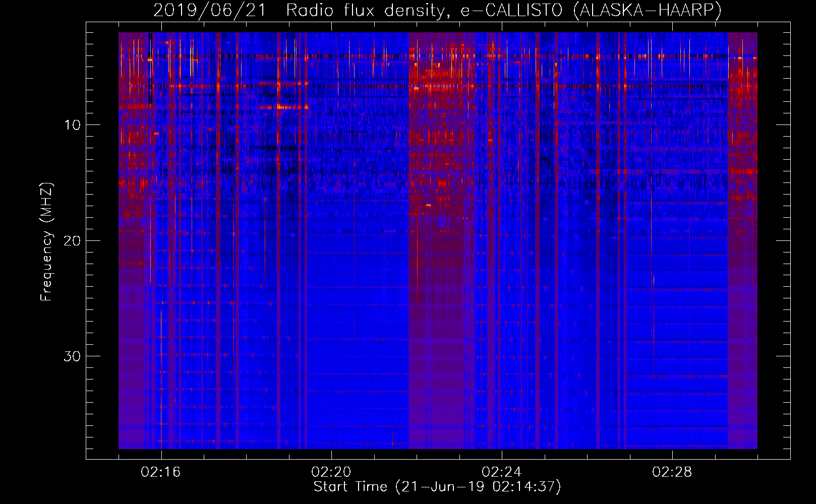Click the 'Frequency (MHZ)' axis label
This screenshot has height=504, width=816.
coord(46,242)
